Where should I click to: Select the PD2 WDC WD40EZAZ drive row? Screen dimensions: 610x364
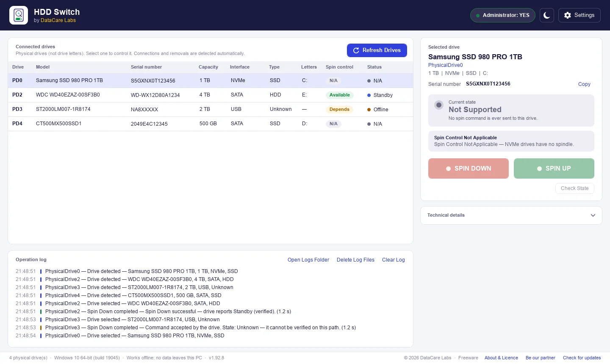click(211, 95)
